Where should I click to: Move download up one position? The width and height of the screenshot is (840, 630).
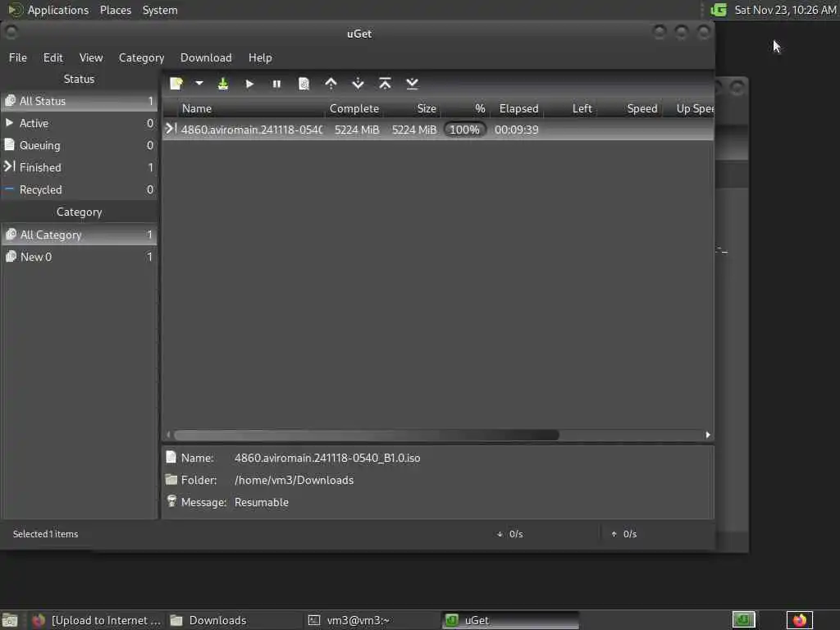[331, 84]
